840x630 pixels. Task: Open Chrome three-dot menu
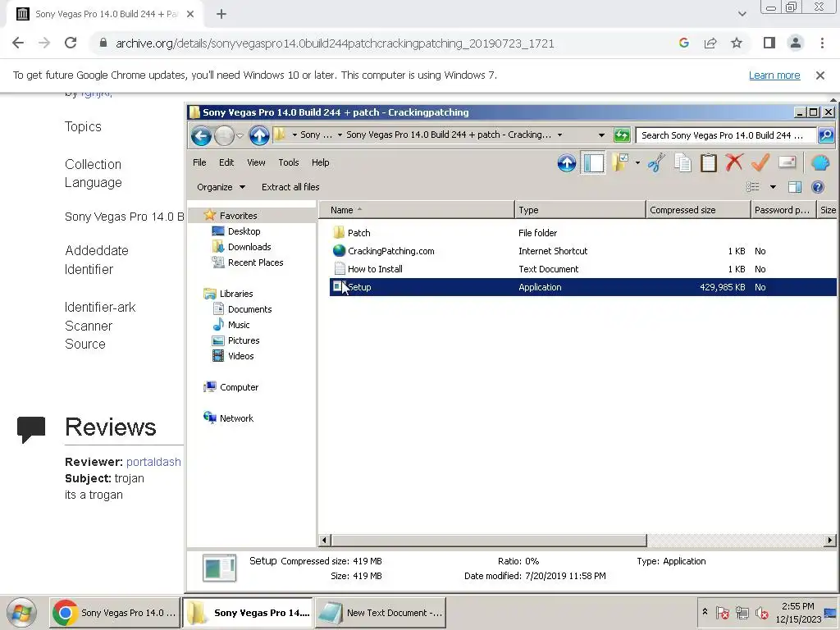[822, 43]
